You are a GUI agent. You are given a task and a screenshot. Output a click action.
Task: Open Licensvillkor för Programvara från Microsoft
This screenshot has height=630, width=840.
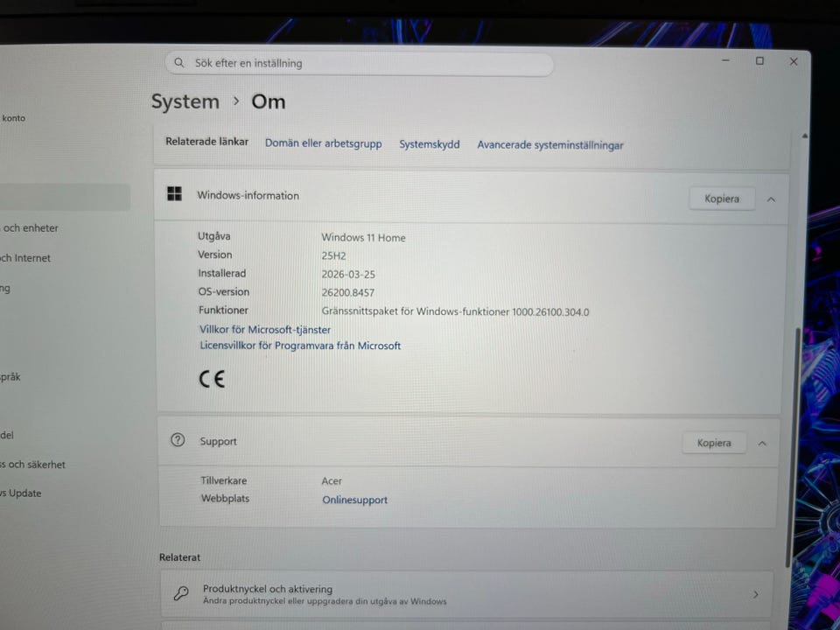[300, 346]
